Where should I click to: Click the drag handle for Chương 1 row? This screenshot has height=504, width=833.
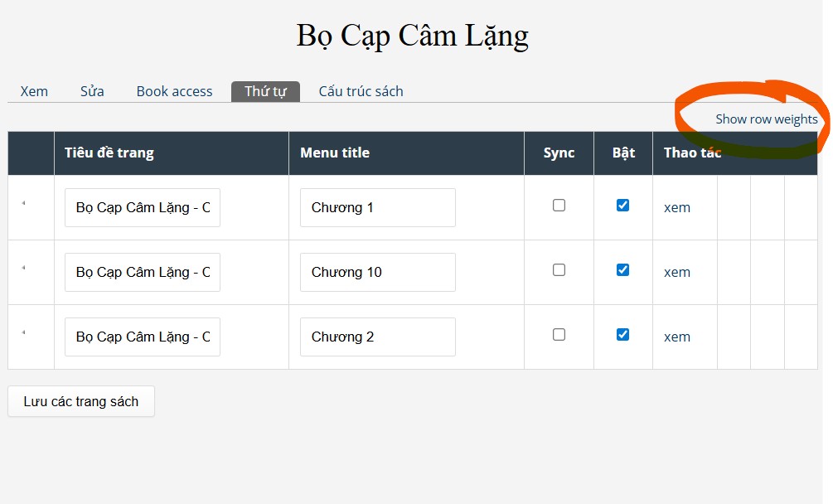pyautogui.click(x=23, y=203)
